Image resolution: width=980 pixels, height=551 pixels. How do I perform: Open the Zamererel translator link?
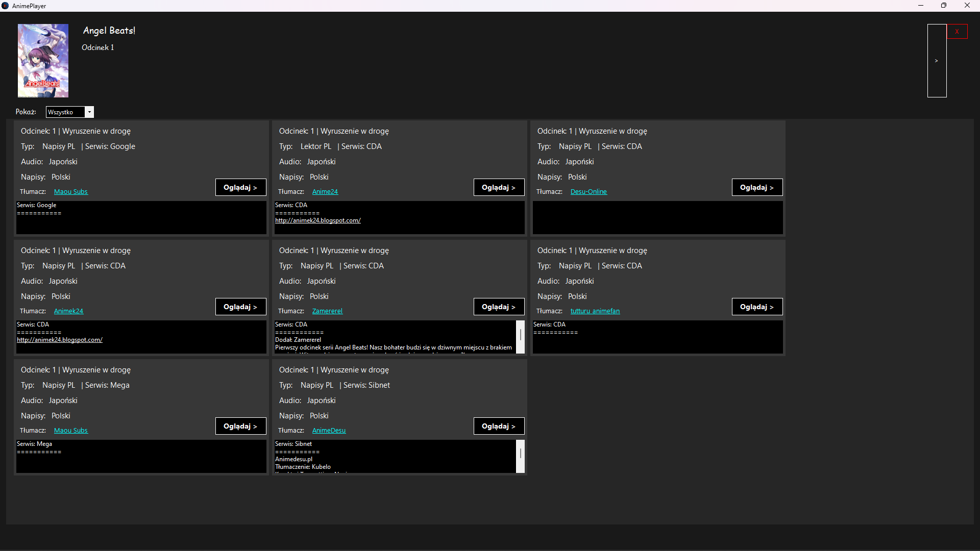(x=327, y=311)
